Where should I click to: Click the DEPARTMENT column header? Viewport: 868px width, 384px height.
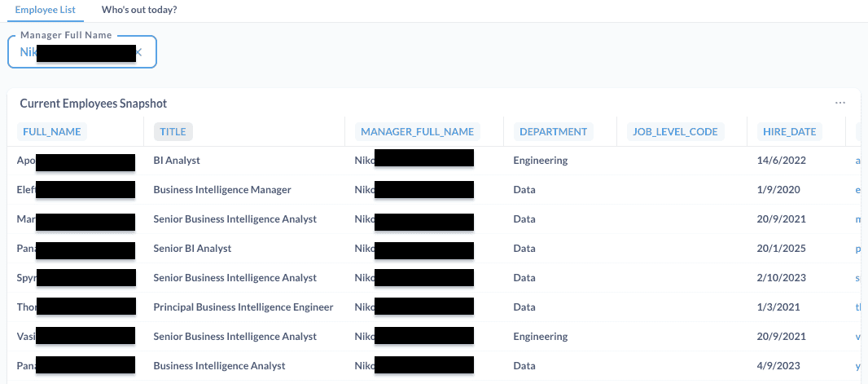[x=553, y=131]
